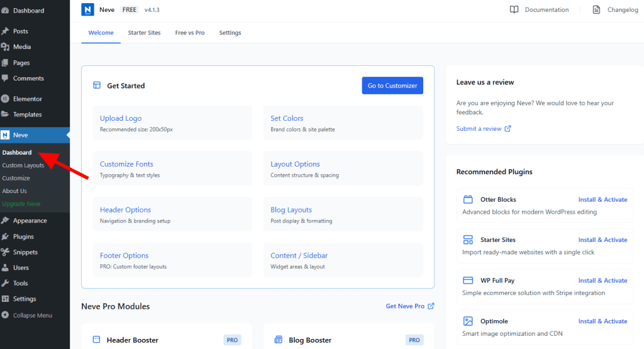Open the Free vs Pro tab
Image resolution: width=644 pixels, height=349 pixels.
point(190,33)
